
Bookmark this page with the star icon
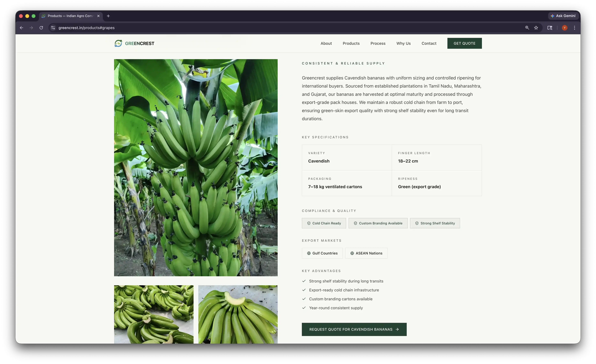tap(536, 28)
